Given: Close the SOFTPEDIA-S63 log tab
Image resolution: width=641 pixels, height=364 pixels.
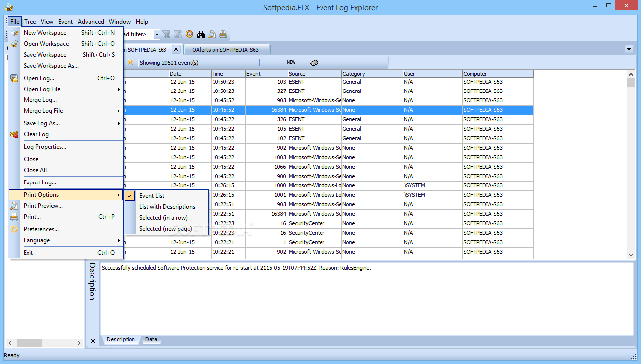Looking at the screenshot, I should coord(176,49).
